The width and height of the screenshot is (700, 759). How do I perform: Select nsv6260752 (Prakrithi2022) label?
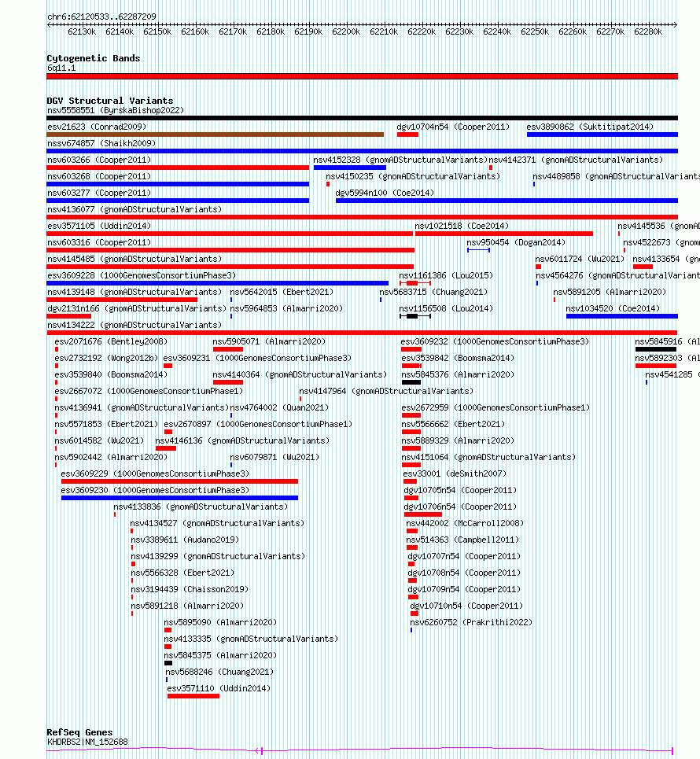click(x=471, y=622)
